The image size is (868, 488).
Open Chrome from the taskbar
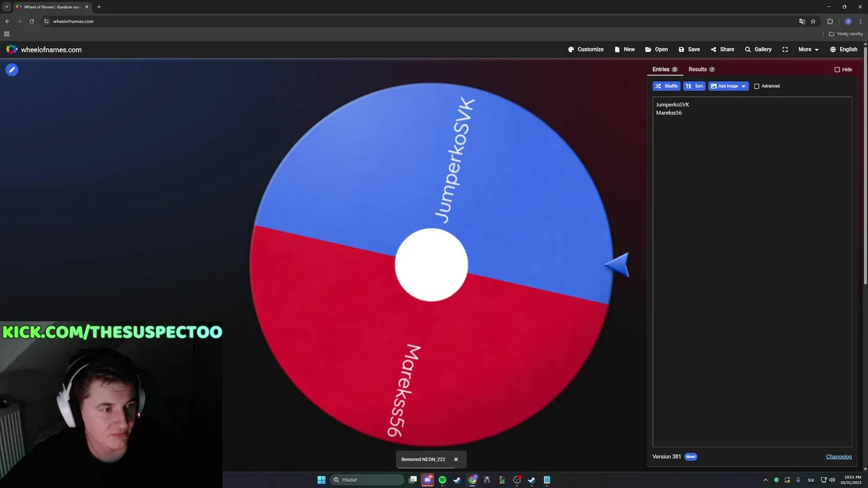[472, 480]
